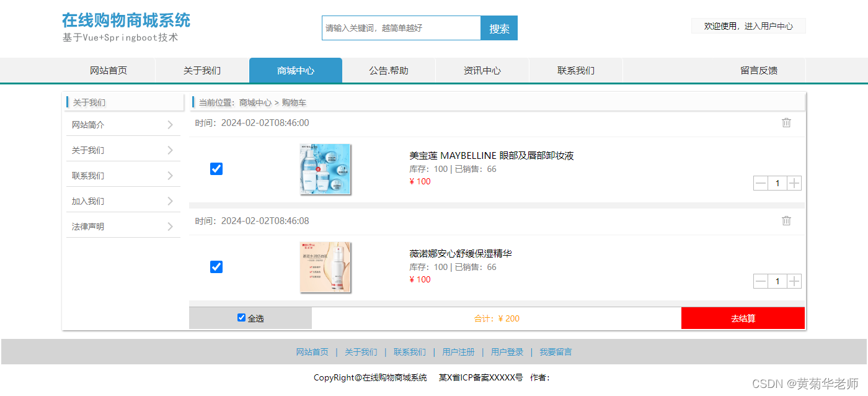Click the ¥ 100 price under 薇诺娜
This screenshot has height=396, width=868.
pos(420,279)
